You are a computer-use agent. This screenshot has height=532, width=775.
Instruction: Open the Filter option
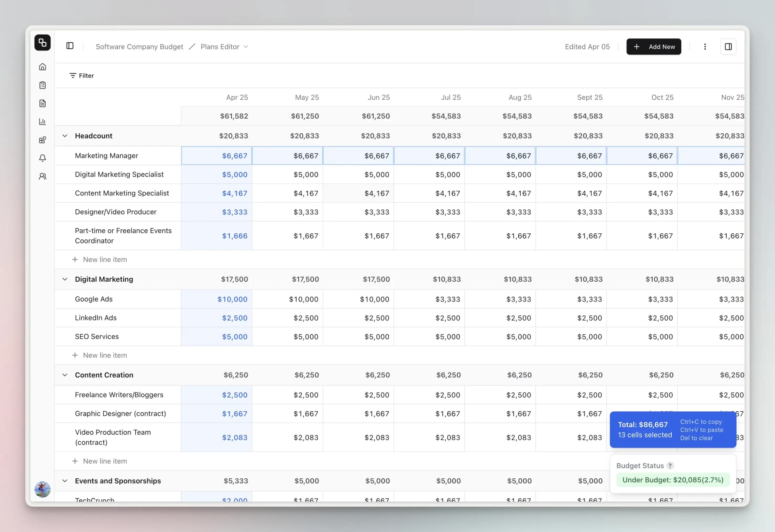point(82,75)
